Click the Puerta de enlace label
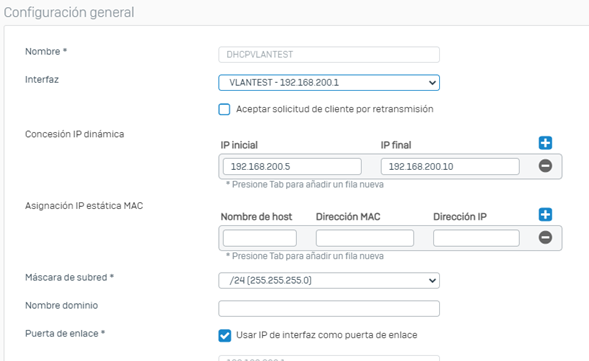The height and width of the screenshot is (361, 589). point(65,334)
